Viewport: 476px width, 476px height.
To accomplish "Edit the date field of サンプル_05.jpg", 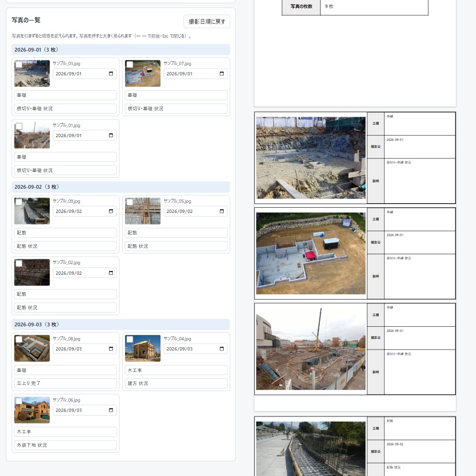I will click(x=196, y=212).
